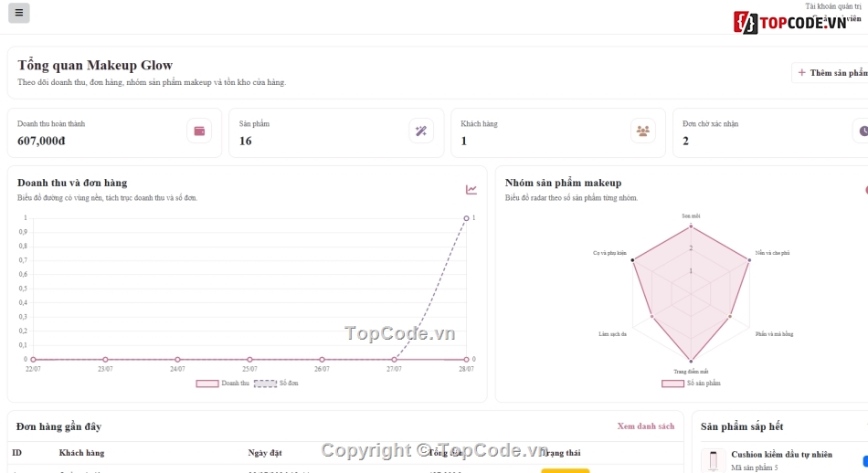Toggle Số đơn legend in line chart
Viewport: 868px width, 473px height.
click(276, 384)
